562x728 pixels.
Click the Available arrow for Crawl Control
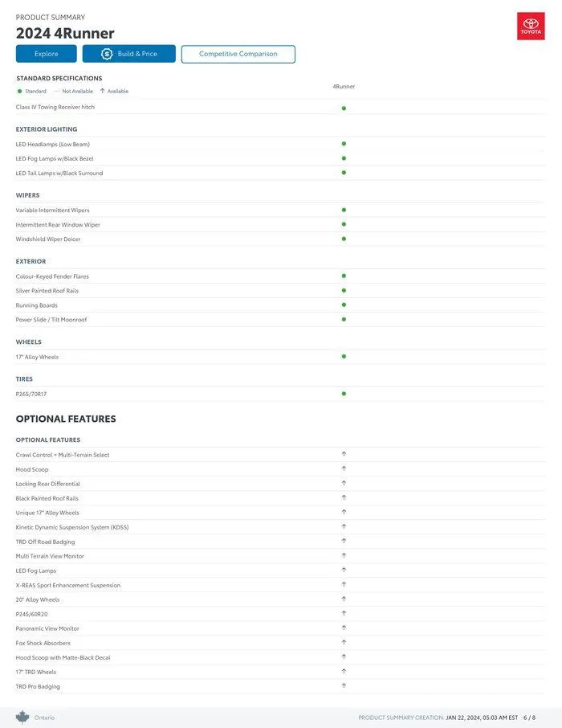point(344,454)
